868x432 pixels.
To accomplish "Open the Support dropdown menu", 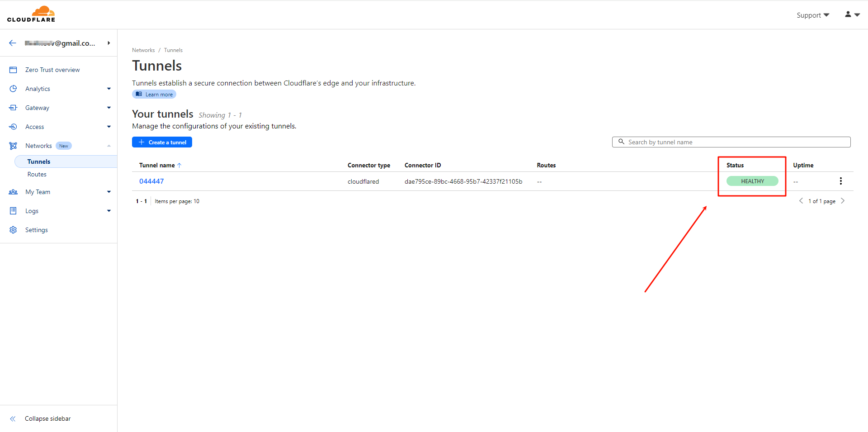I will (812, 15).
